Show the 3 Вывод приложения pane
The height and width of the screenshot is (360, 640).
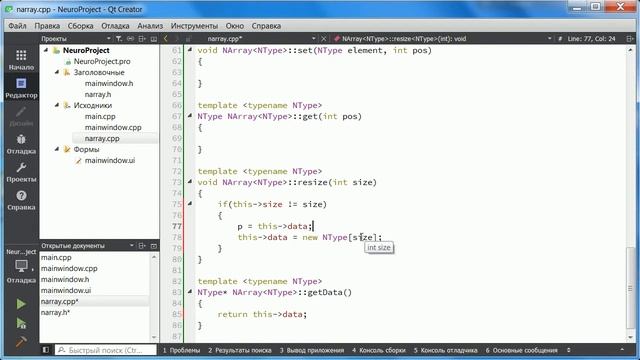point(312,350)
